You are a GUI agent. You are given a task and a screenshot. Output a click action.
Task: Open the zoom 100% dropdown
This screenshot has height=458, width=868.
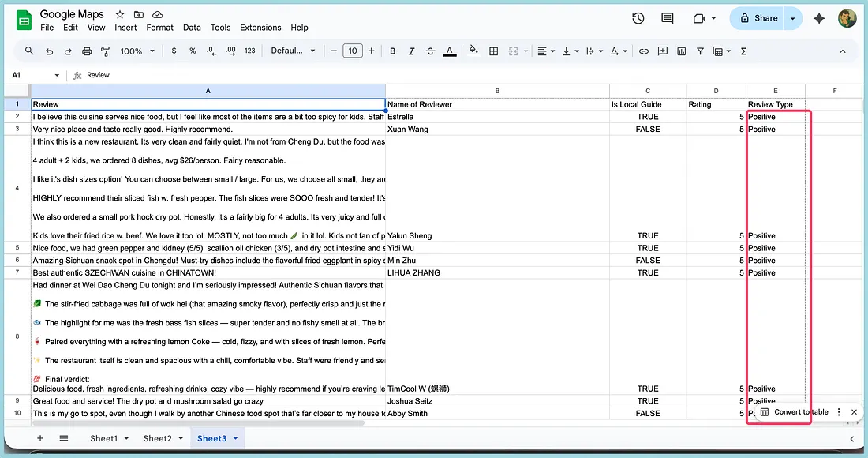[x=137, y=51]
